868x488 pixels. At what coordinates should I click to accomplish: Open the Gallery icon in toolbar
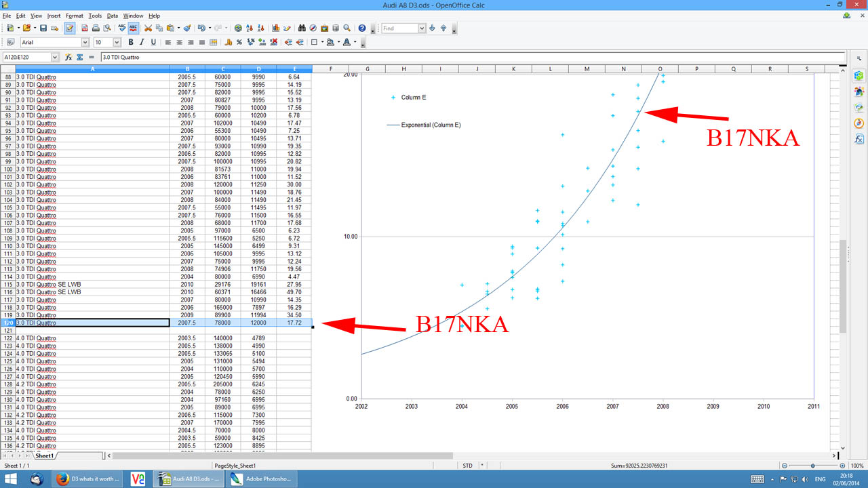(324, 28)
